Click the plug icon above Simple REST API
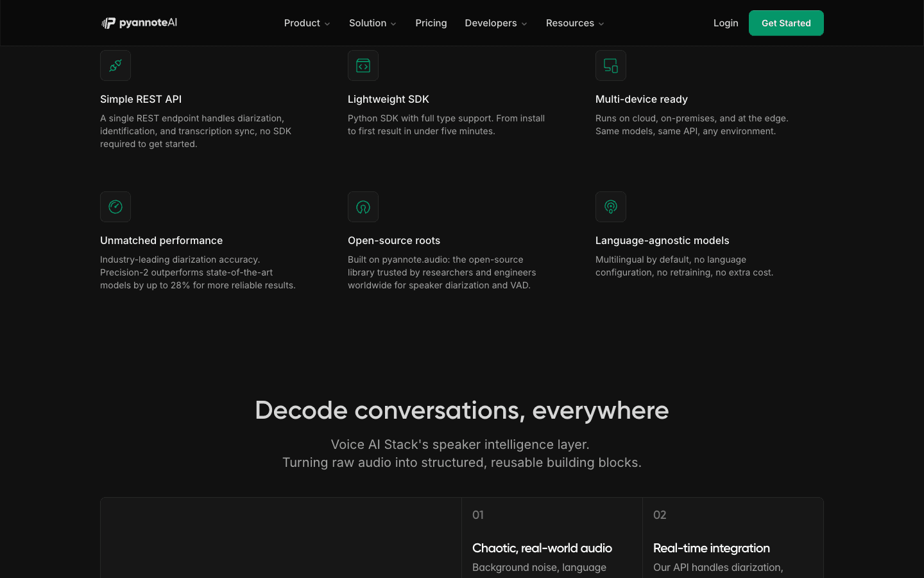The height and width of the screenshot is (578, 924). (x=116, y=66)
